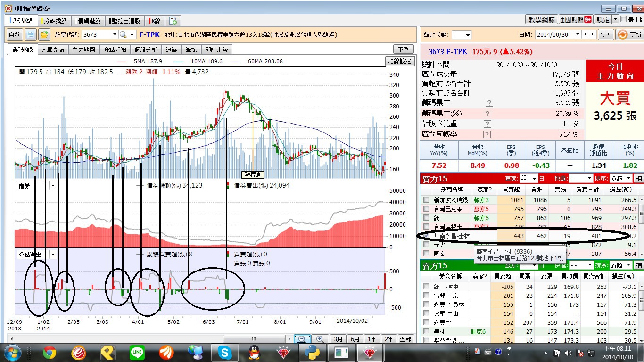Click the magnifier search stock icon

[x=123, y=34]
